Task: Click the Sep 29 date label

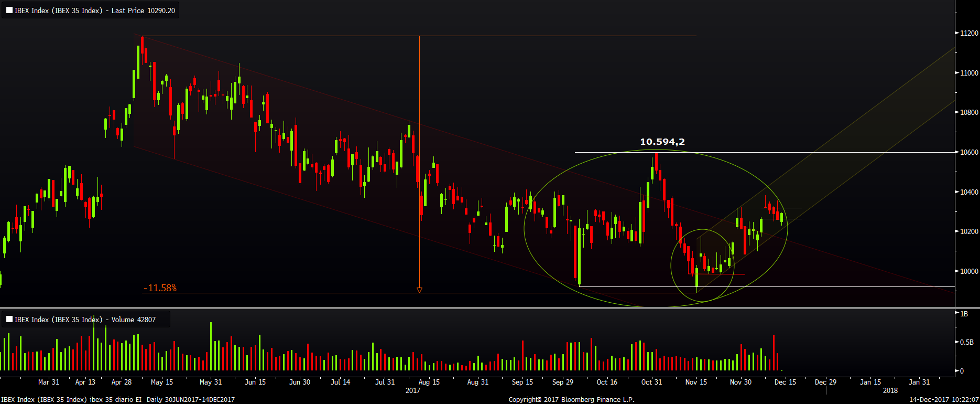Action: pos(563,382)
